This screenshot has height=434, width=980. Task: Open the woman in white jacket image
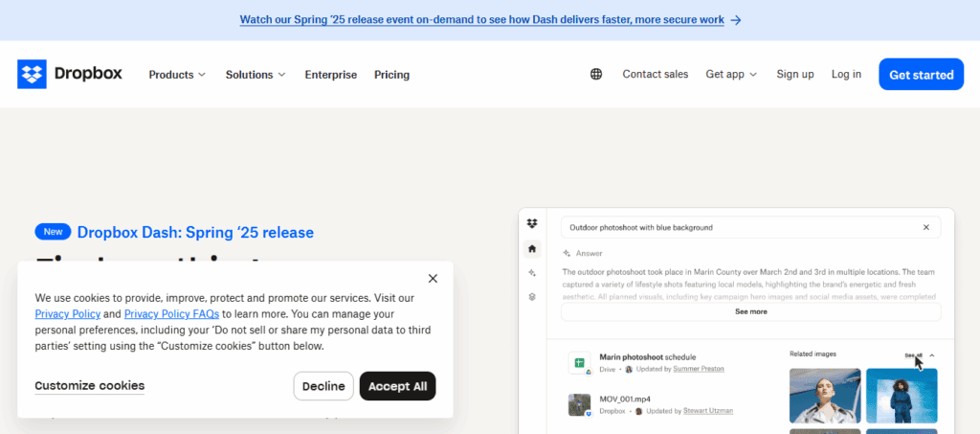[x=825, y=396]
